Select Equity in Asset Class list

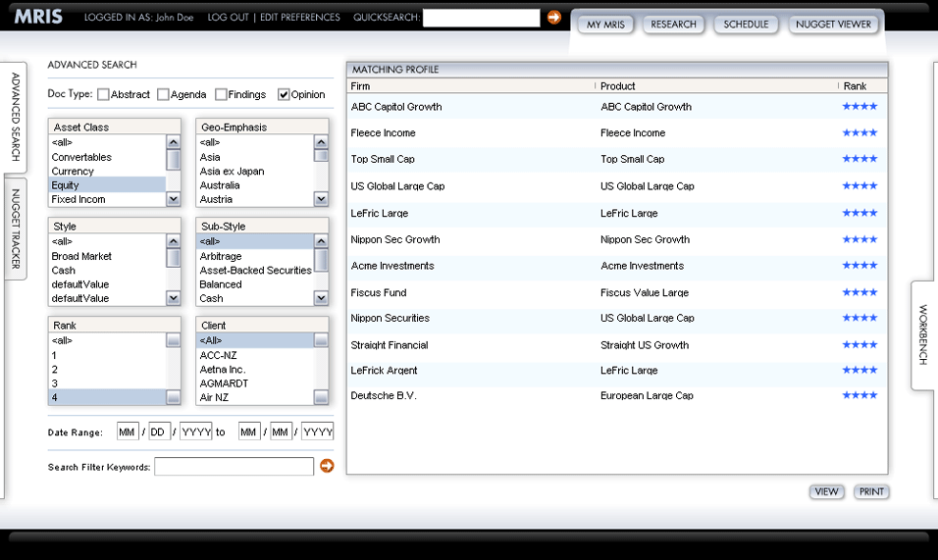107,185
